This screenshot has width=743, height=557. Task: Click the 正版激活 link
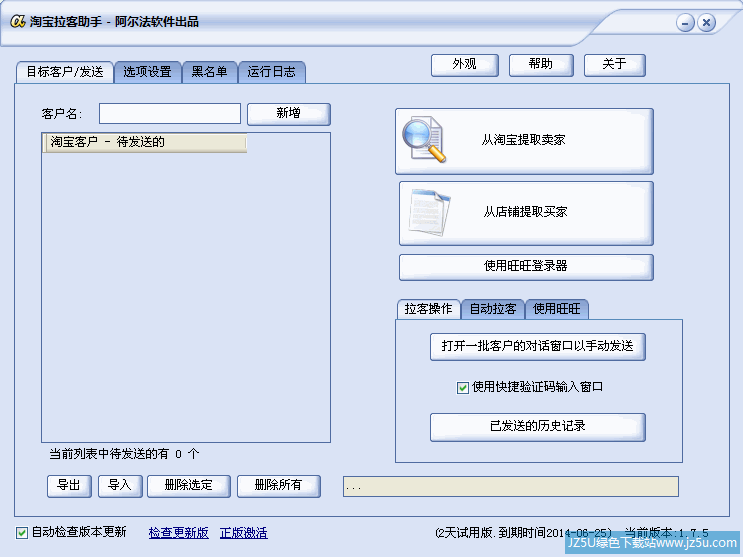click(x=244, y=533)
